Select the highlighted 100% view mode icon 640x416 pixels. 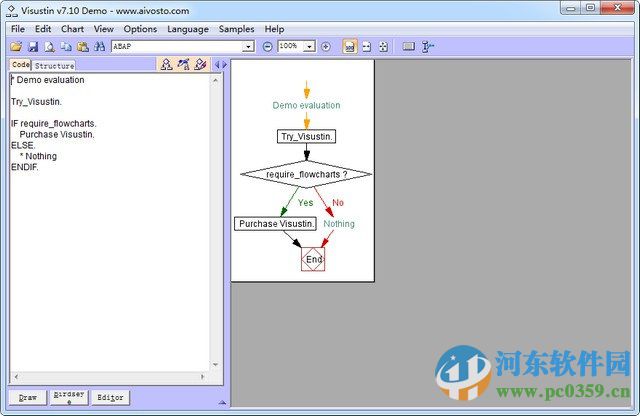(350, 47)
